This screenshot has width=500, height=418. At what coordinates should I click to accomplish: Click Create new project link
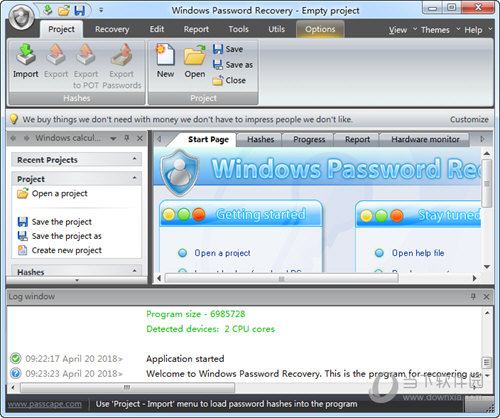coord(59,250)
